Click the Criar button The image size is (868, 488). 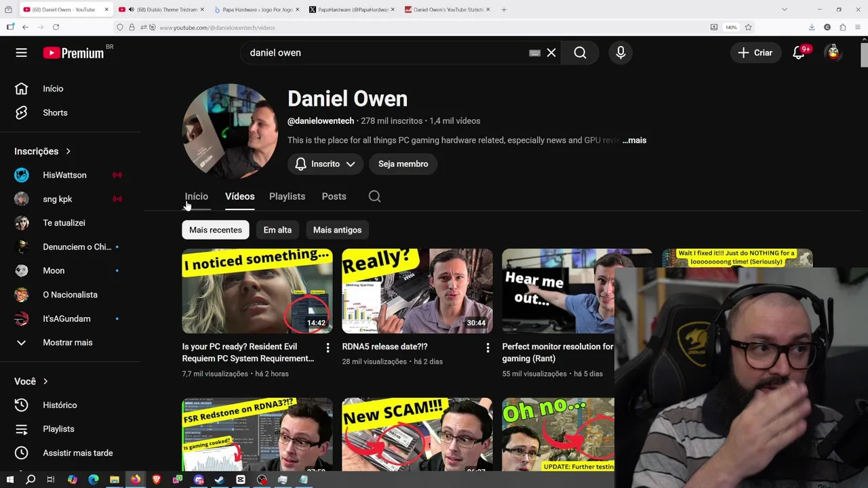pos(755,53)
